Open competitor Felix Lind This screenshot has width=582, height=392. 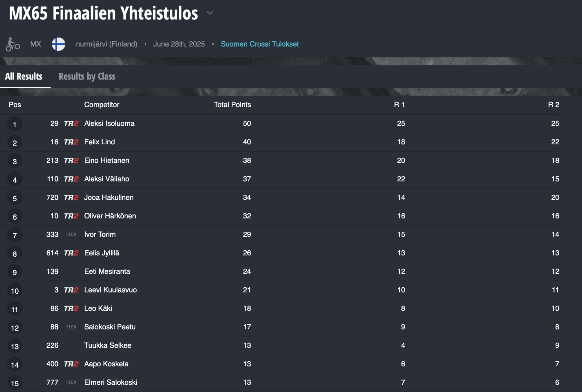[x=100, y=142]
